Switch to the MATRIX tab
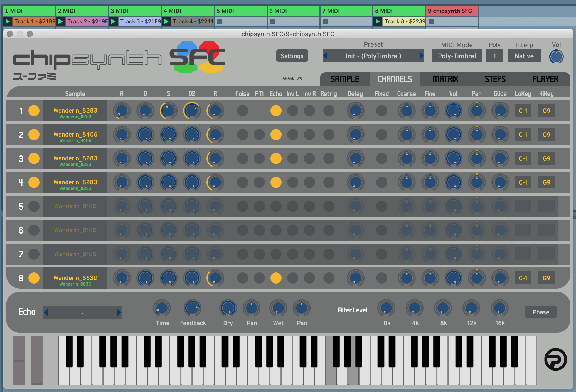Viewport: 576px width, 392px height. coord(445,79)
